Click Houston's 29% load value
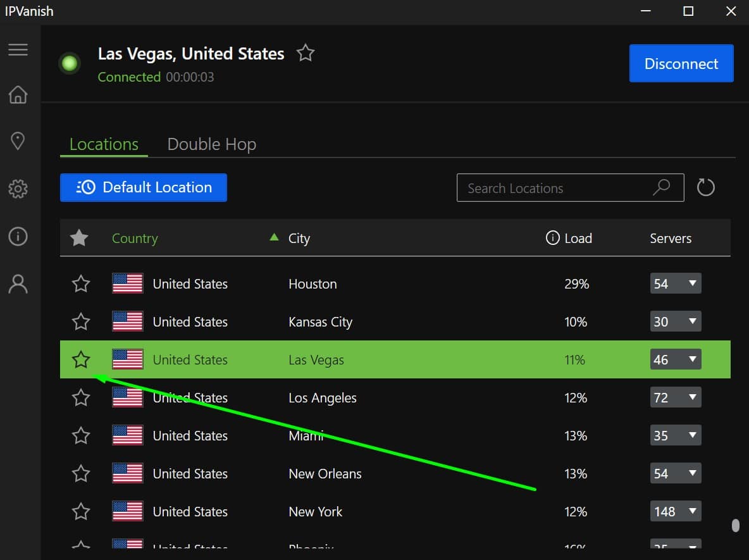The height and width of the screenshot is (560, 749). tap(576, 284)
